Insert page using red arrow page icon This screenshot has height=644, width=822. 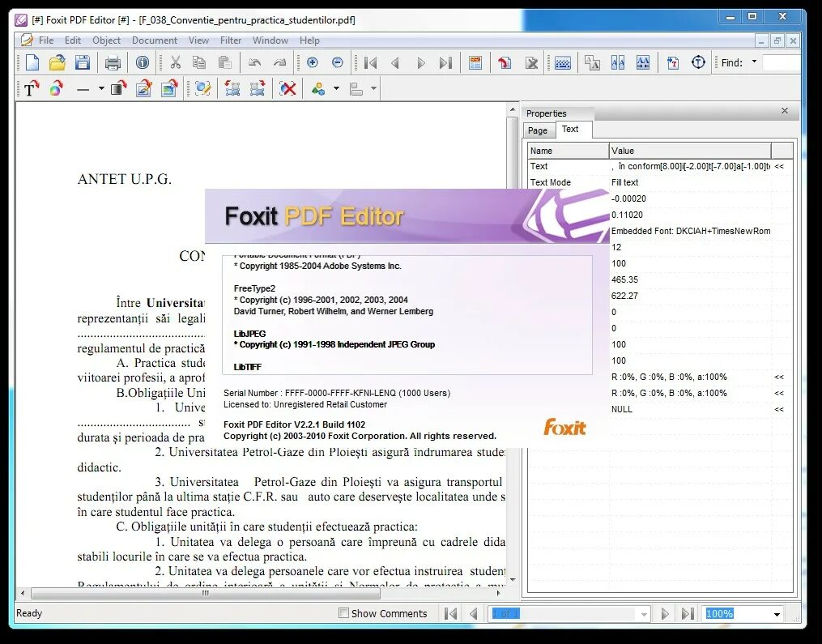coord(505,63)
